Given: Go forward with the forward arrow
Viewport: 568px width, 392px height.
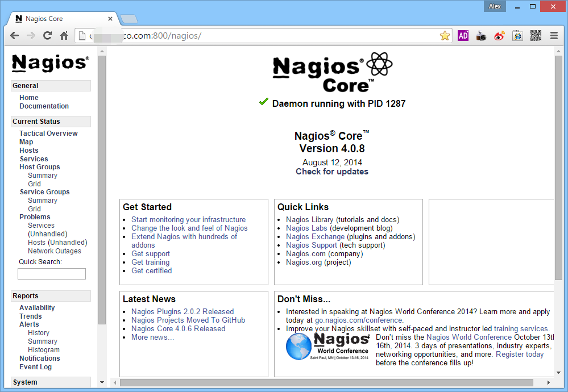Looking at the screenshot, I should [31, 35].
